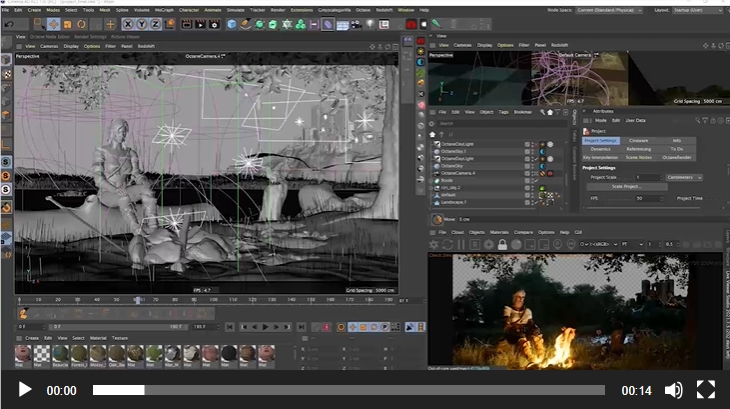Click the Live Viewer lock resolution icon

(x=502, y=244)
